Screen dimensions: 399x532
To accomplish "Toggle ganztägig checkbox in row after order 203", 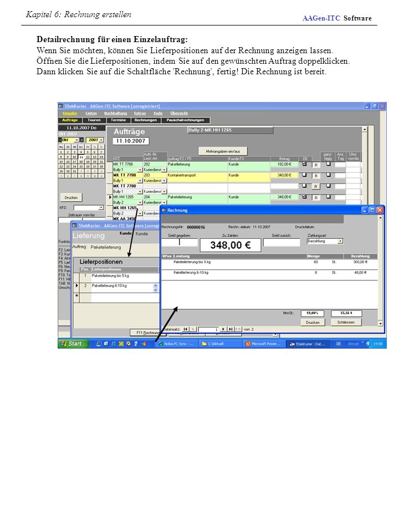I will (328, 186).
